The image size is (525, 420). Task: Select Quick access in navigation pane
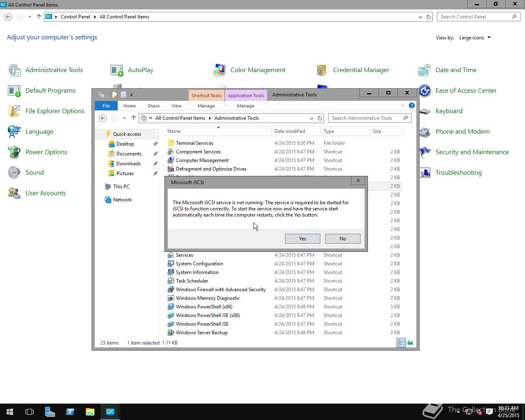pyautogui.click(x=127, y=134)
